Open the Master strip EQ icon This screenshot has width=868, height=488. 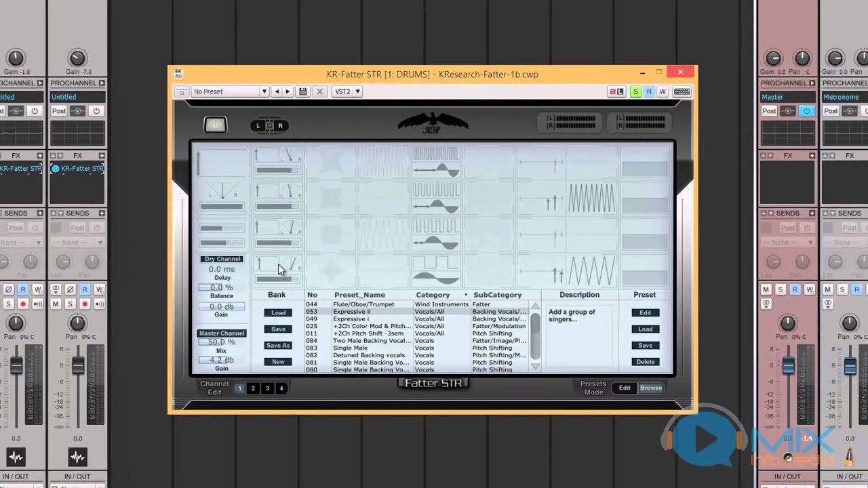(x=788, y=110)
